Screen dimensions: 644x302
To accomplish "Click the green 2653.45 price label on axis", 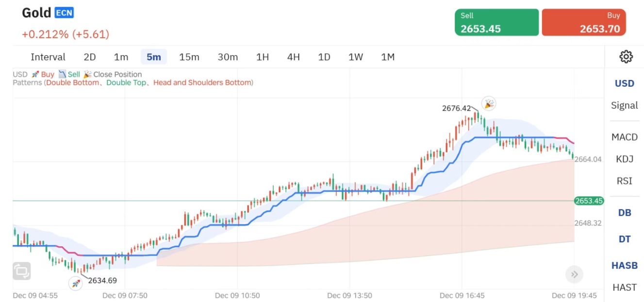I will click(589, 201).
